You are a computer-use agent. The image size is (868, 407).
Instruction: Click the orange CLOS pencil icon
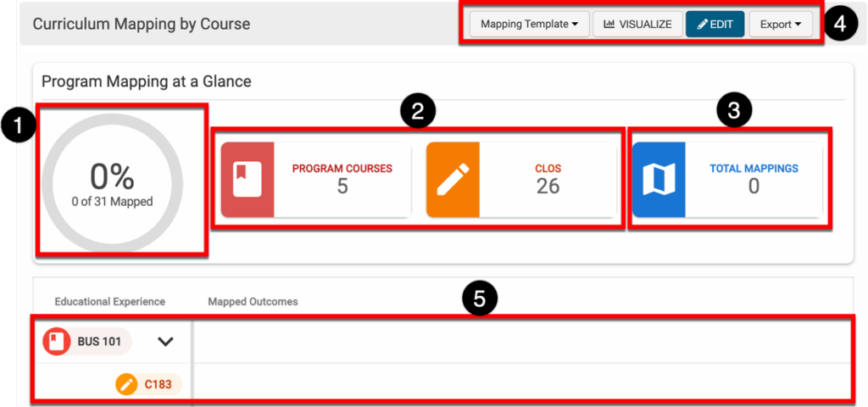[x=453, y=179]
